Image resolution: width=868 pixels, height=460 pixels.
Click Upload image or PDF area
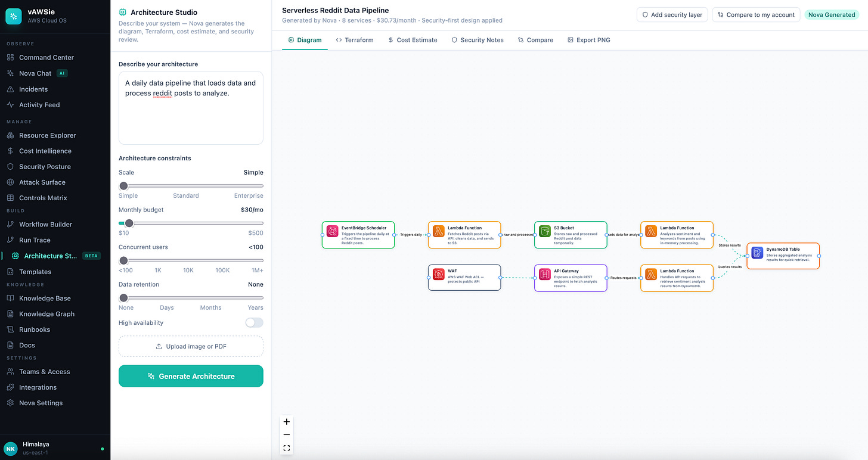pyautogui.click(x=191, y=346)
